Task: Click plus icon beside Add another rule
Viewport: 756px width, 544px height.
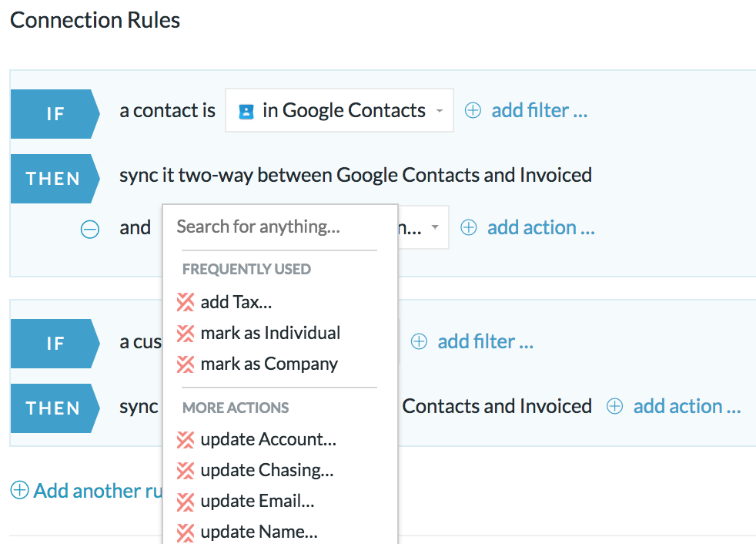Action: coord(19,490)
